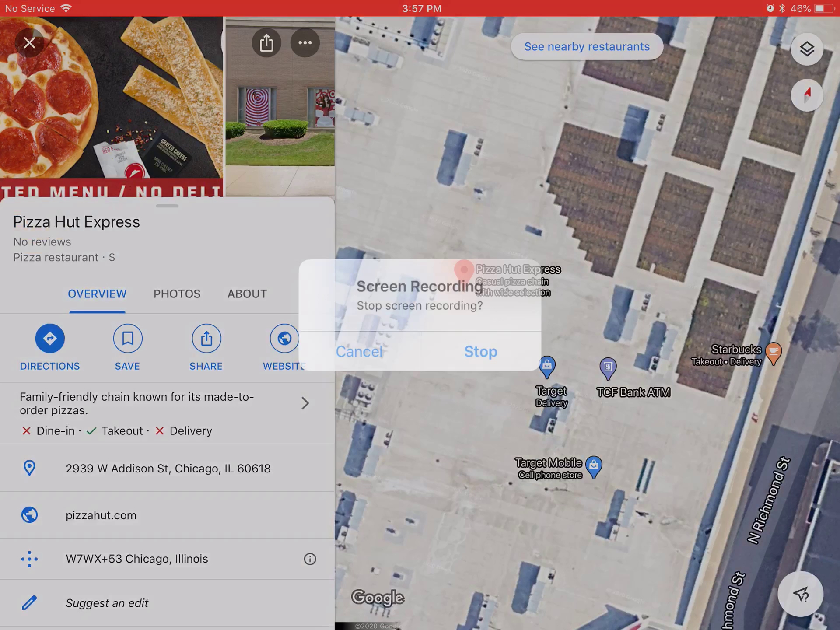Tap the Save bookmark icon
Viewport: 840px width, 630px height.
click(x=127, y=339)
